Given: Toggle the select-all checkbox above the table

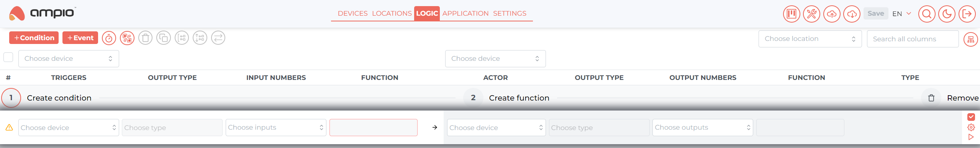Looking at the screenshot, I should [8, 57].
